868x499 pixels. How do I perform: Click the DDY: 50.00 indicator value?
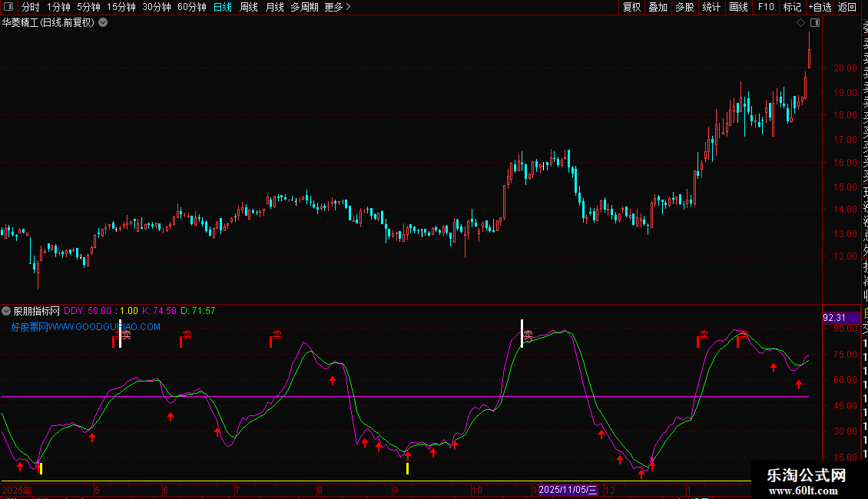pyautogui.click(x=88, y=311)
